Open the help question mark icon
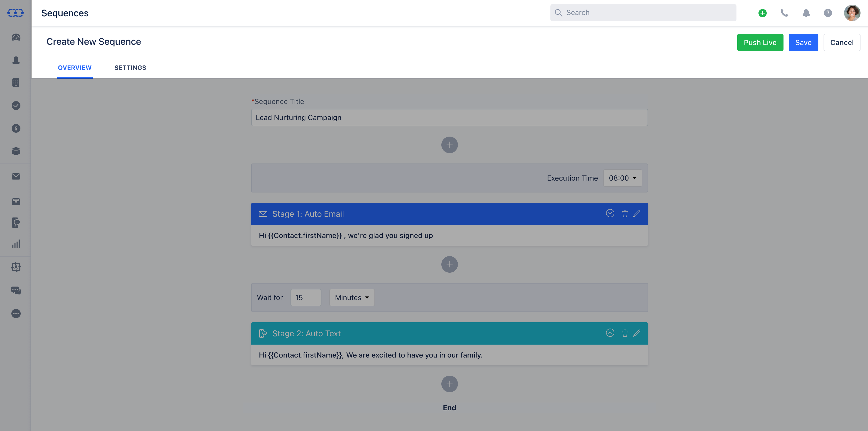This screenshot has height=431, width=868. (828, 13)
